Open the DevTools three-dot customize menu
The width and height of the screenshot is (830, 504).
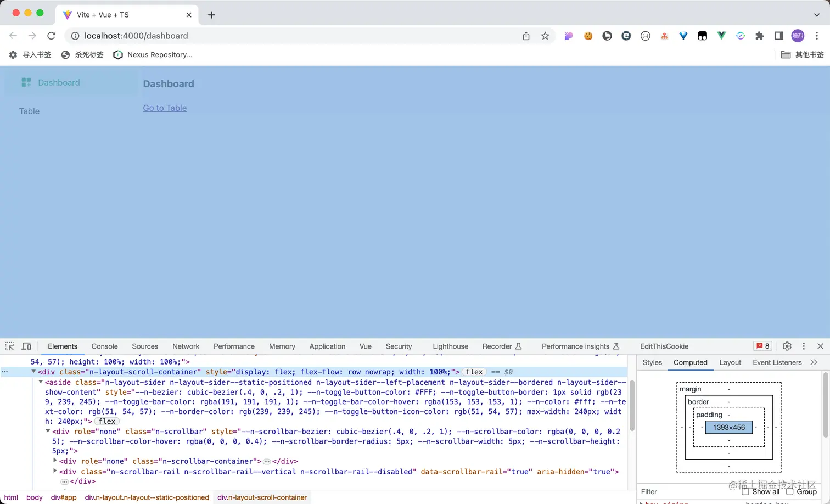pos(804,346)
